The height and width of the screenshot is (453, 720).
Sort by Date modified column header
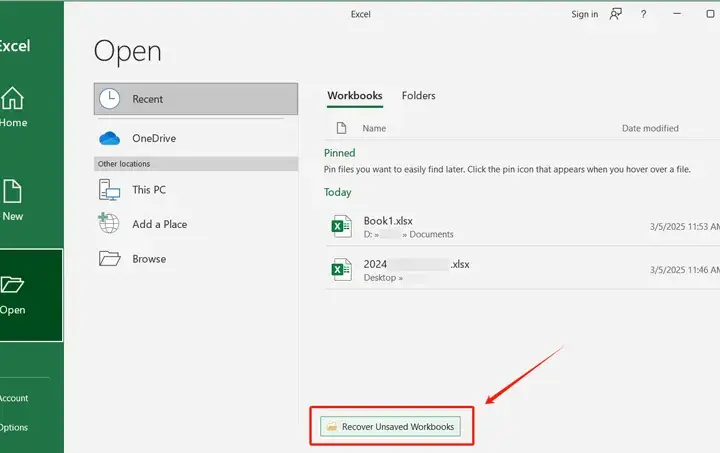[650, 129]
